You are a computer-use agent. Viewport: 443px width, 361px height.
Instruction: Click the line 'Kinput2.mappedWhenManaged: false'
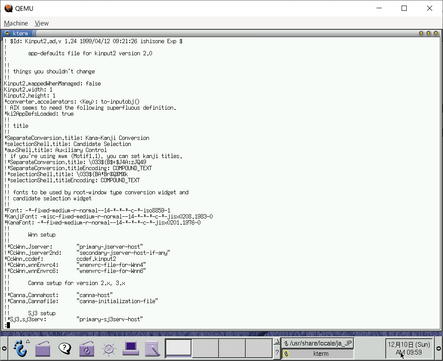[52, 84]
